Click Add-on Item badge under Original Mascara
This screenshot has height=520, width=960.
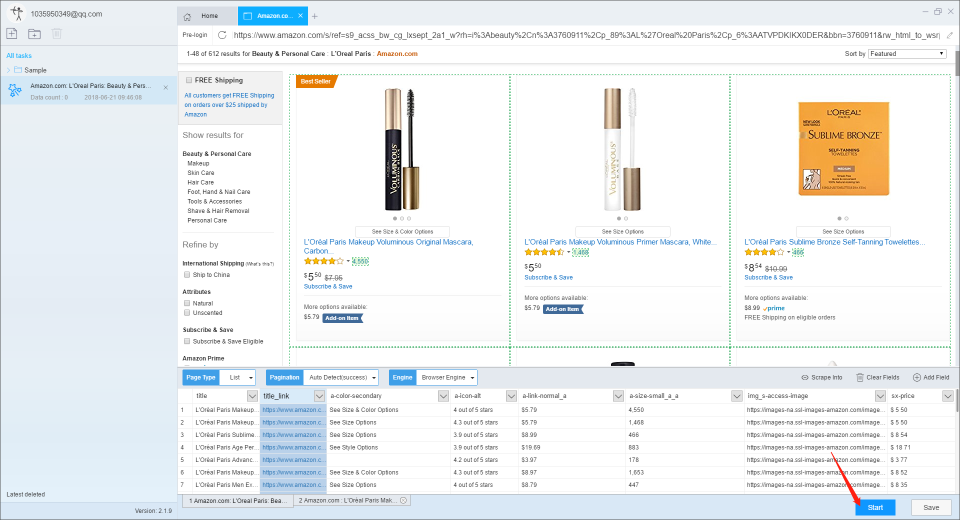342,318
